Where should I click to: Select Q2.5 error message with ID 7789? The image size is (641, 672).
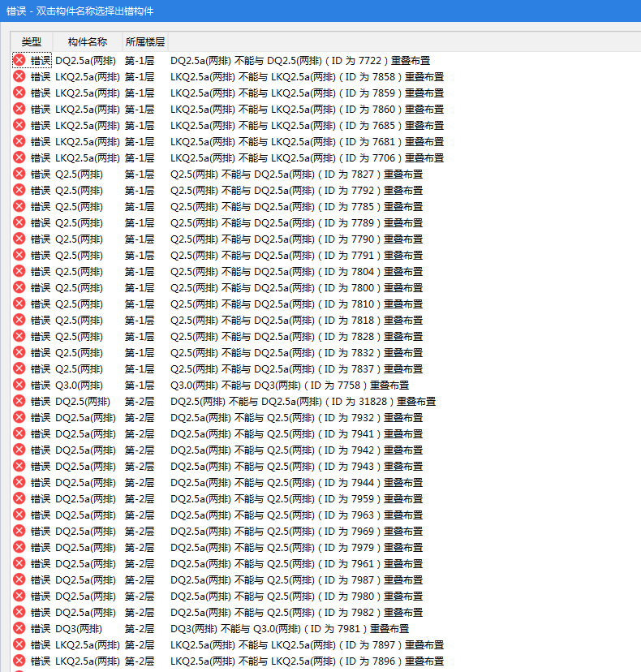pos(296,223)
